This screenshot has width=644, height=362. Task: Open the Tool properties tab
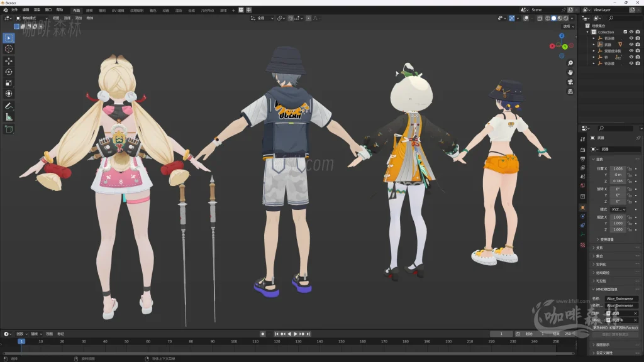pyautogui.click(x=582, y=139)
